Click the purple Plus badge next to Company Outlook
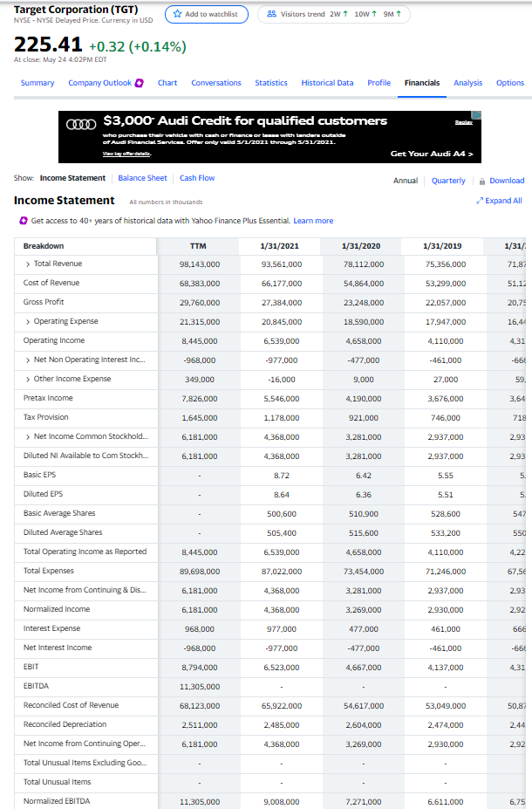 click(x=140, y=83)
